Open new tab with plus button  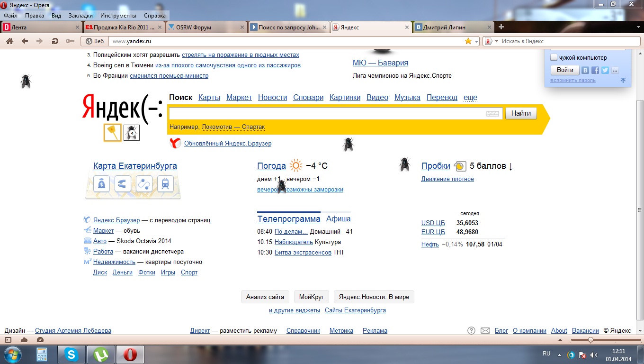pos(501,27)
